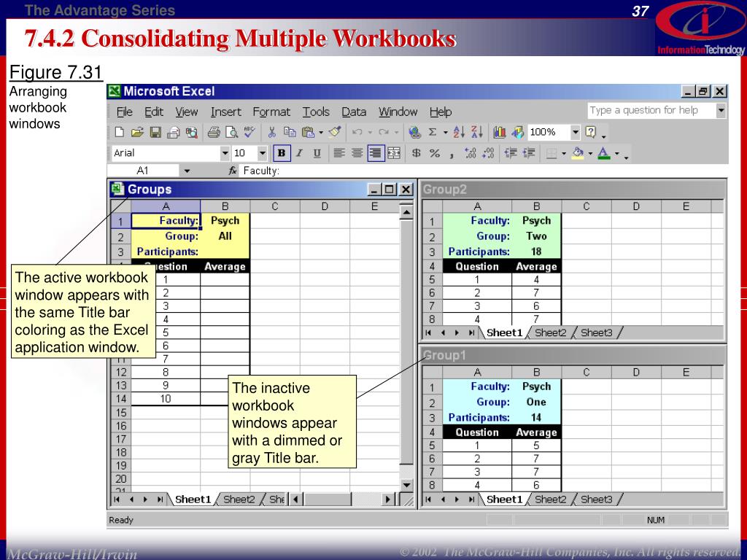Open the Insert menu

coord(226,112)
